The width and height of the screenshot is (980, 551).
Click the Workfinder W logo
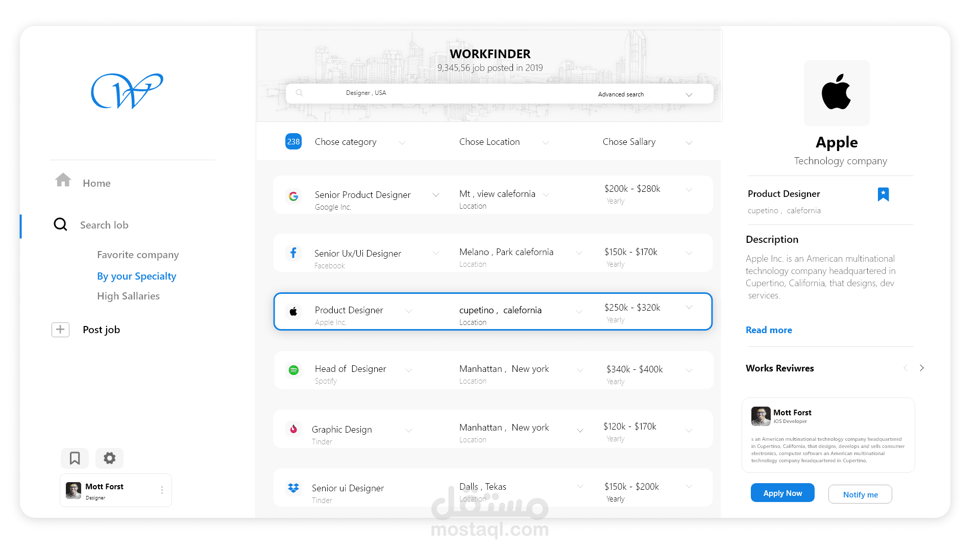127,91
